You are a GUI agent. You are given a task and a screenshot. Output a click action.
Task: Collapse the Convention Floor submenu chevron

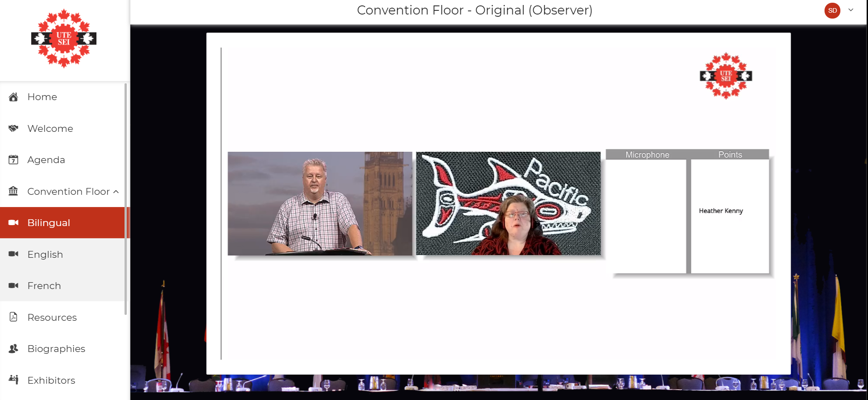[x=116, y=192]
